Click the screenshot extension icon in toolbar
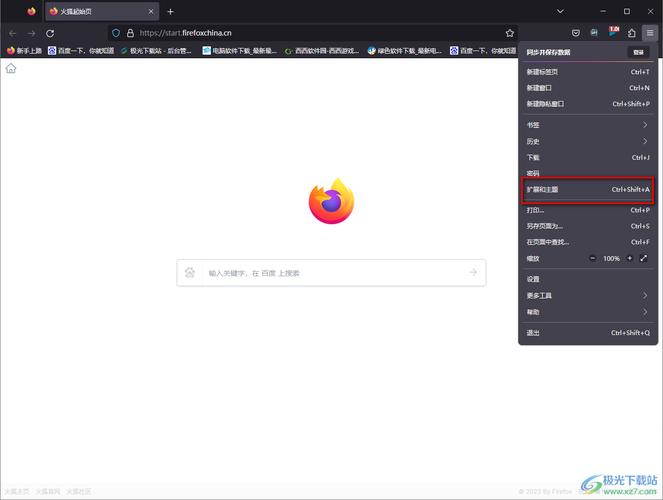The width and height of the screenshot is (663, 500). 594,33
